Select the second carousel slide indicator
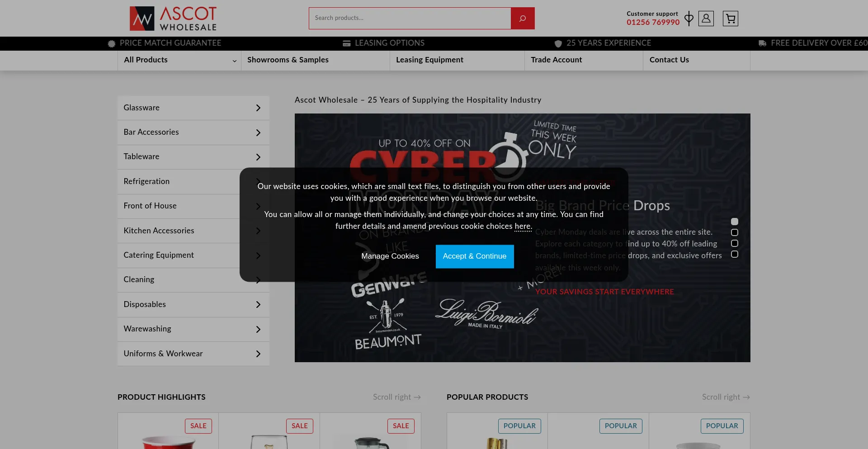 pos(735,232)
